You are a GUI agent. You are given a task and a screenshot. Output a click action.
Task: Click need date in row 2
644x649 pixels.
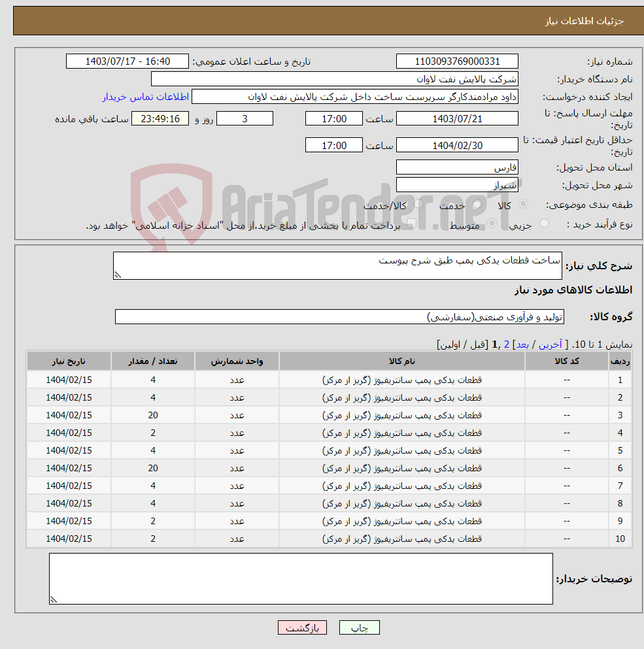click(69, 397)
